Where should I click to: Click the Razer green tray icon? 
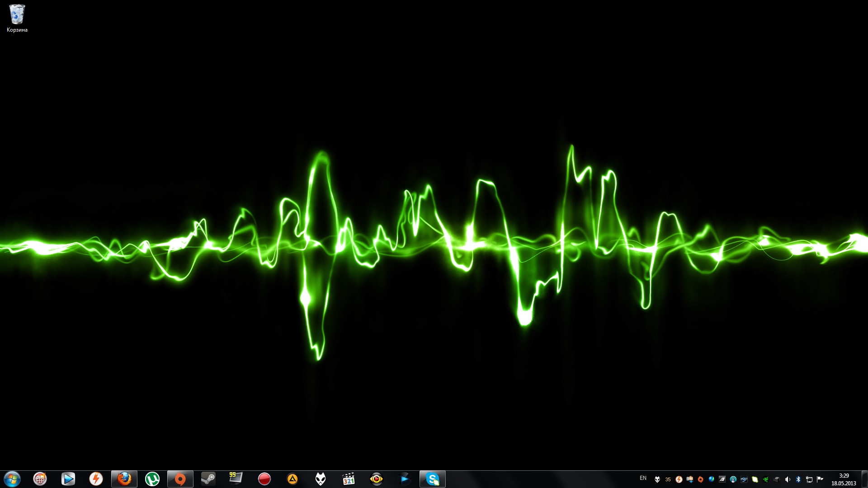pos(766,479)
